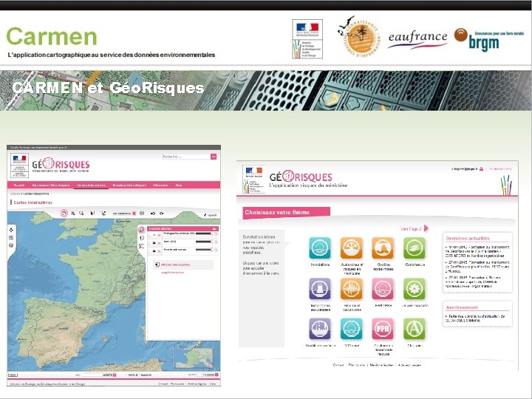The height and width of the screenshot is (399, 532).
Task: Collapse the layers panel with header arrow
Action: 214,229
